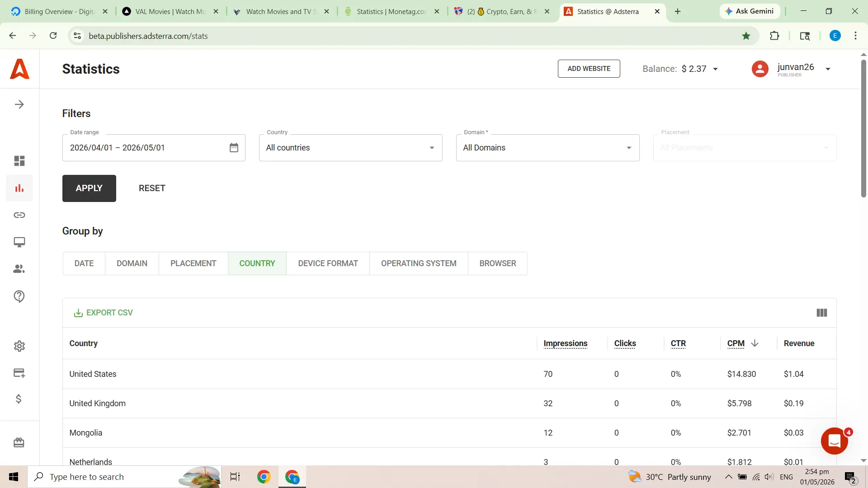Open the table columns settings icon
Viewport: 868px width, 488px height.
[822, 313]
